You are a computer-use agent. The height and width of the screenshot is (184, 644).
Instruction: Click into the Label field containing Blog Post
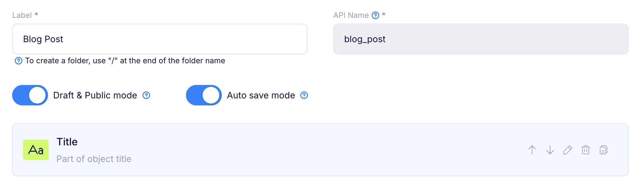click(160, 39)
